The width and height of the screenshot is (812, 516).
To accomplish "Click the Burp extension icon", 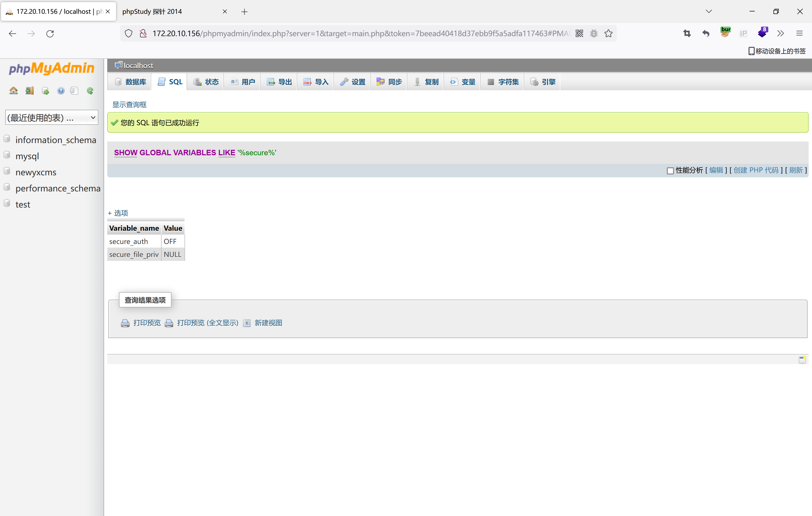I will coord(725,33).
